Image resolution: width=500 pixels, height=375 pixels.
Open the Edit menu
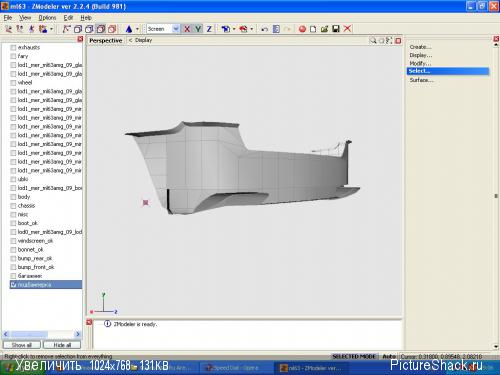point(68,18)
